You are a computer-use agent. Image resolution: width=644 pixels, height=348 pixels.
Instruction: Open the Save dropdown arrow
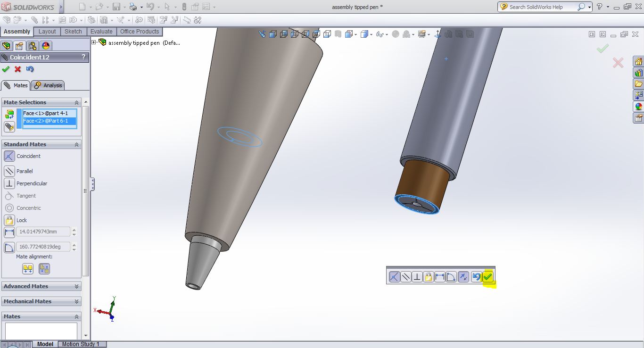pos(124,7)
